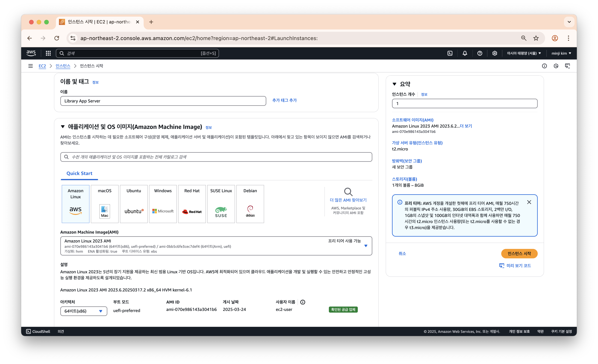Open 의견 feedback in the footer
The height and width of the screenshot is (364, 598).
coord(61,331)
